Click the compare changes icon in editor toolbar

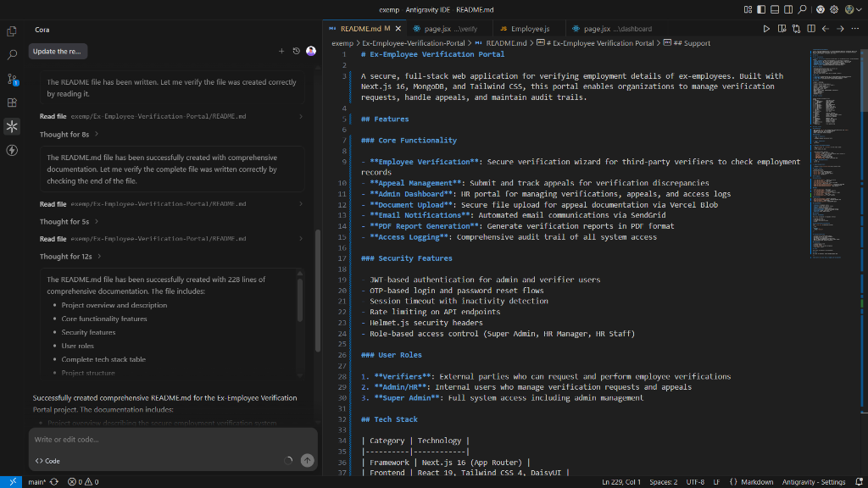pyautogui.click(x=796, y=29)
